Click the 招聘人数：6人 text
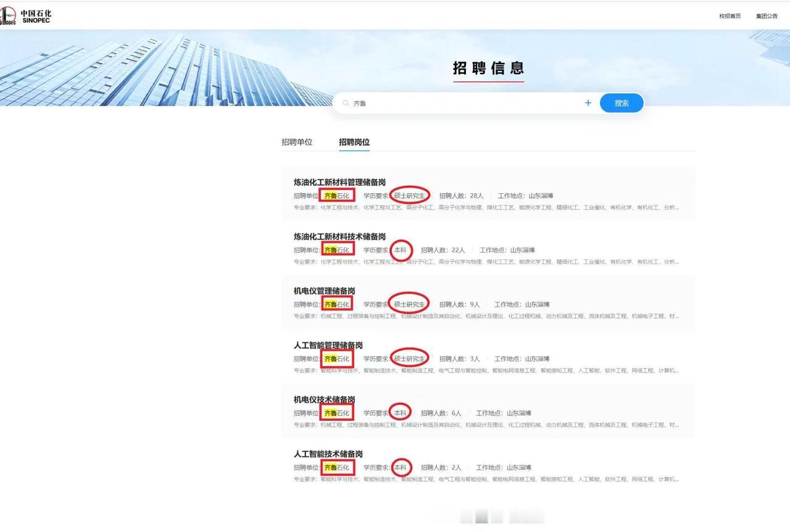Viewport: 790px width, 532px height. (x=441, y=413)
